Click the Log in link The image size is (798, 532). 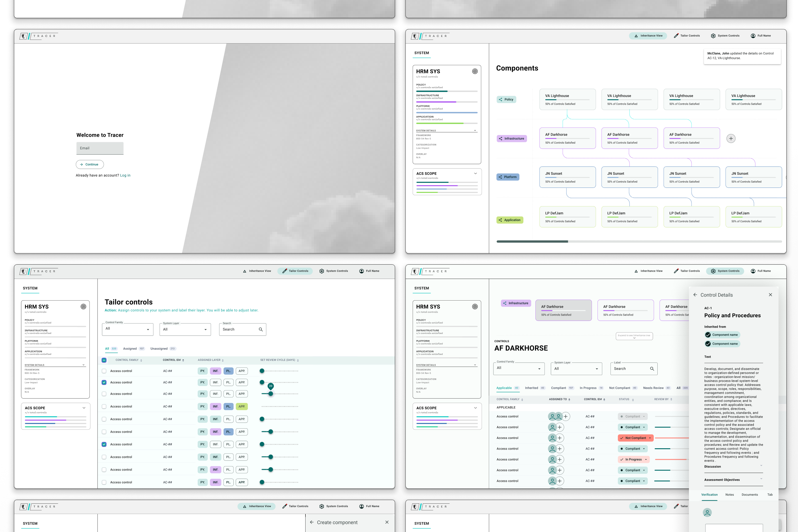tap(125, 175)
